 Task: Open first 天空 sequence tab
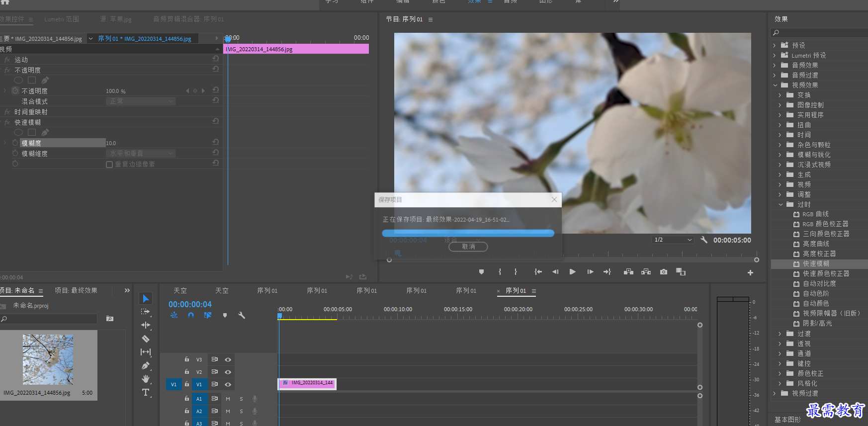[180, 291]
